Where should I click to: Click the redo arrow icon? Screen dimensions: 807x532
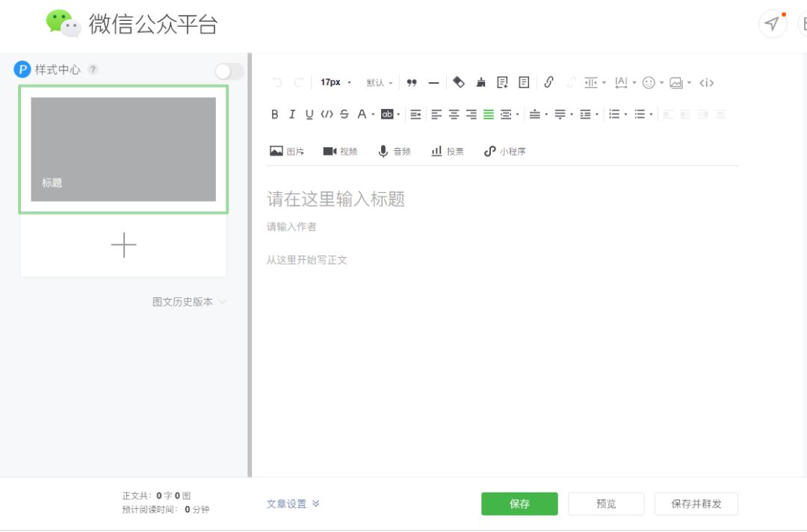(x=298, y=83)
